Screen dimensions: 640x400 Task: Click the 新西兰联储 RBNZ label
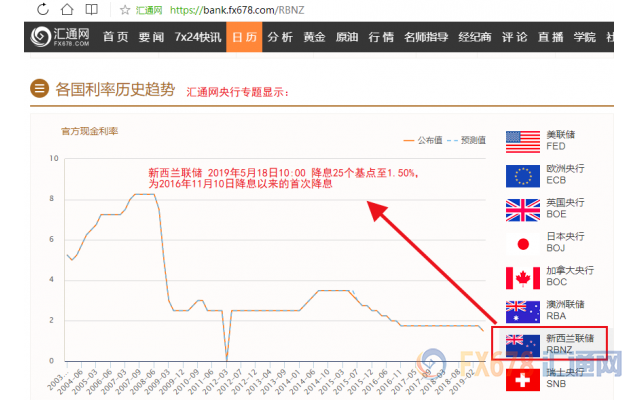coord(570,344)
